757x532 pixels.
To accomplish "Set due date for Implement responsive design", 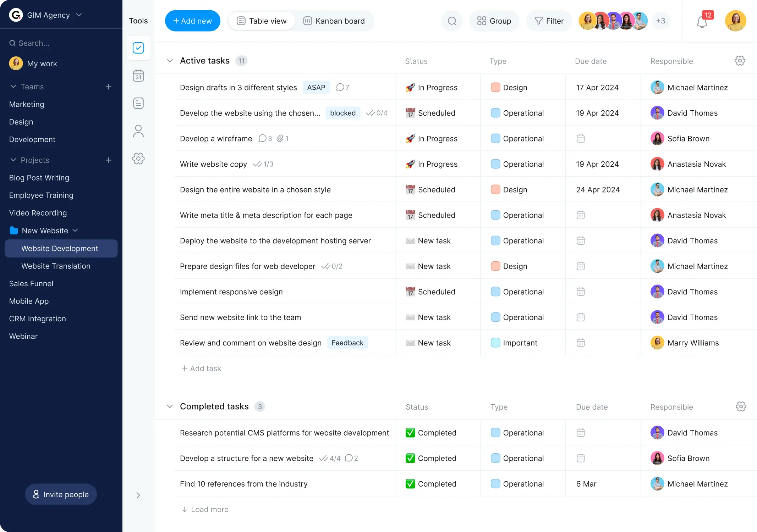I will [x=581, y=292].
